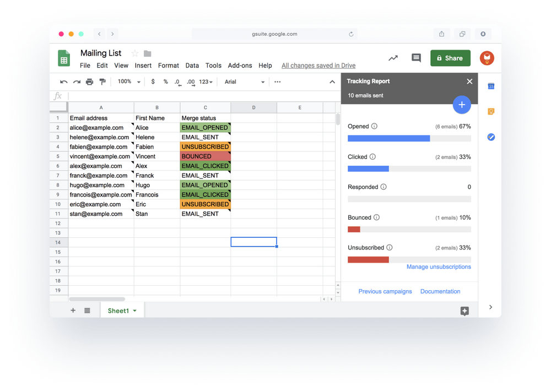Open the Add-ons menu
This screenshot has height=392, width=551.
click(240, 66)
